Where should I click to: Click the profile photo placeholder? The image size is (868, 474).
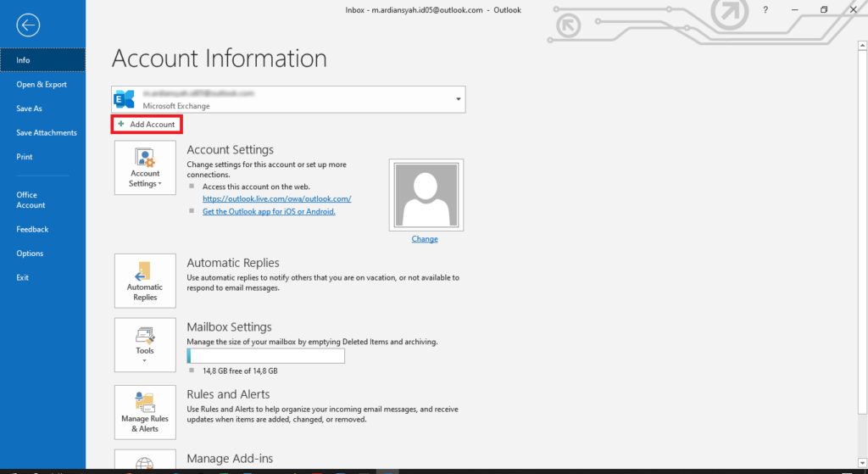click(x=426, y=195)
